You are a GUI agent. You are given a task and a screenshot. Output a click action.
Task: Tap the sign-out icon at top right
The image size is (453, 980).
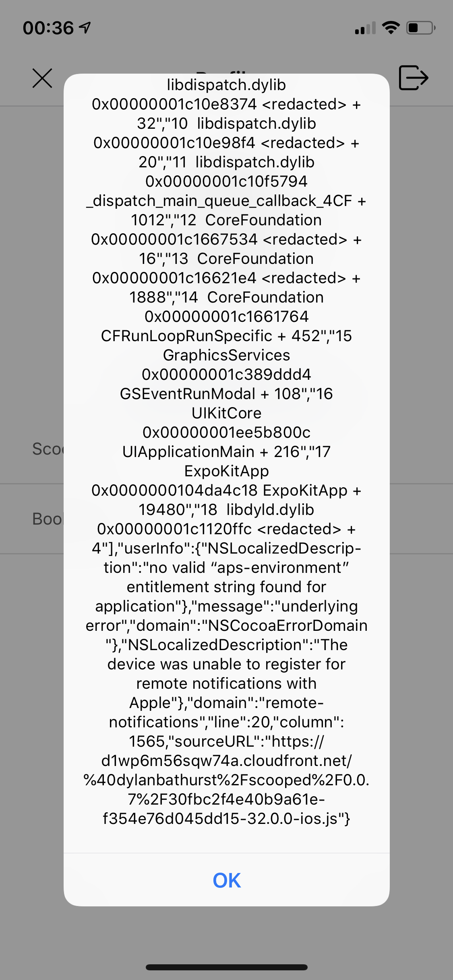pos(413,78)
